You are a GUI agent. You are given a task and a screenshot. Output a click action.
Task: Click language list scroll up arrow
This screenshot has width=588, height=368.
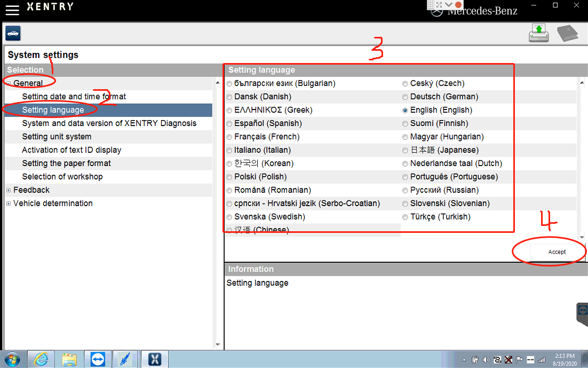click(x=582, y=83)
